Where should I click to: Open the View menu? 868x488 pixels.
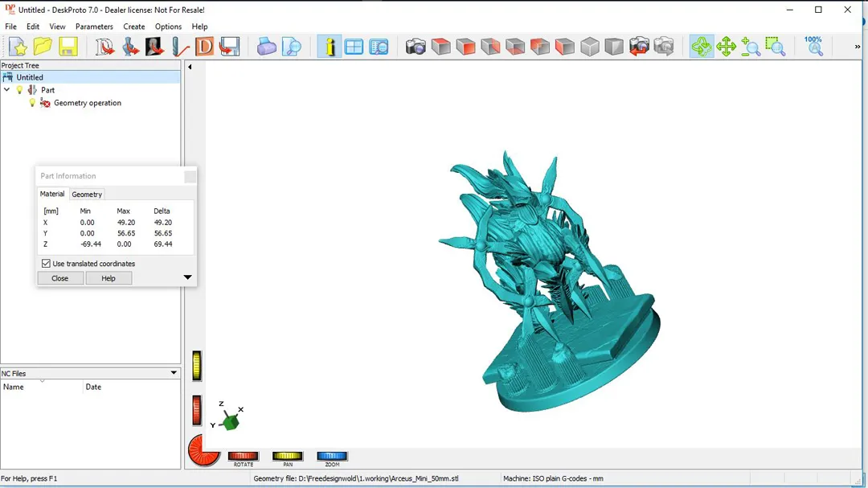[x=57, y=27]
